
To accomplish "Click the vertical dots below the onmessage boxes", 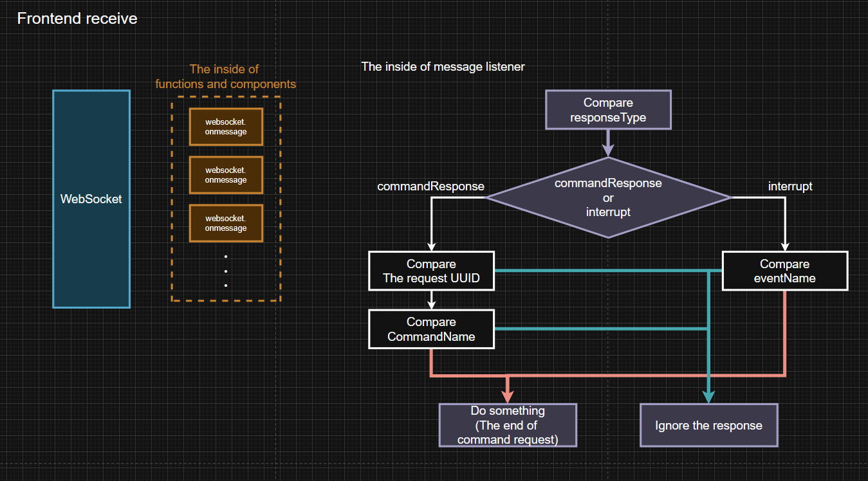I will (226, 270).
